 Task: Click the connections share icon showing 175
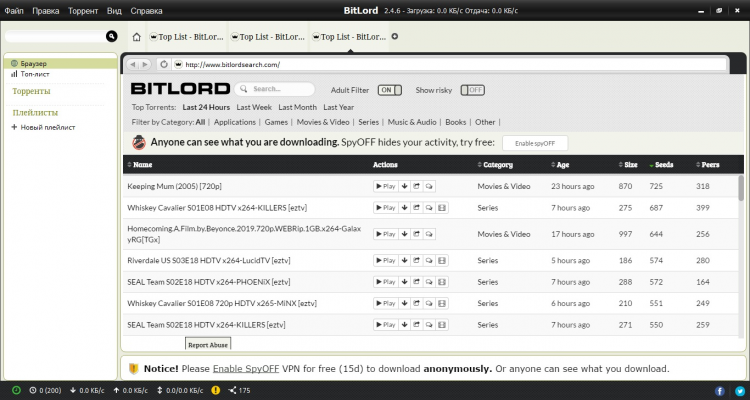click(232, 390)
